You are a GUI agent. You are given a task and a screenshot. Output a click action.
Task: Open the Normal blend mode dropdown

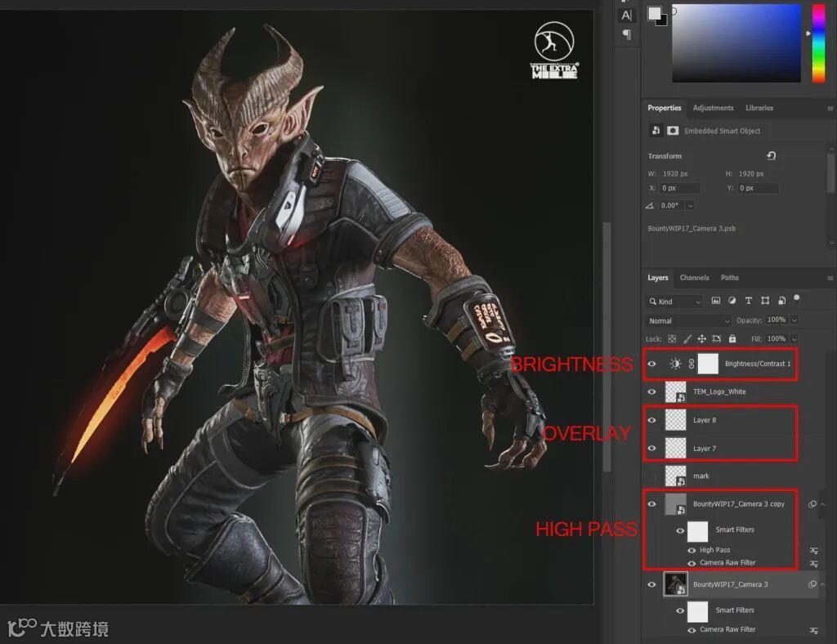(x=687, y=320)
